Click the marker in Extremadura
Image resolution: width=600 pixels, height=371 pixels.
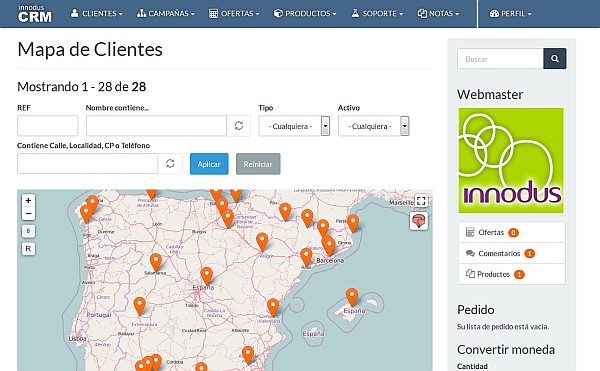tap(140, 306)
